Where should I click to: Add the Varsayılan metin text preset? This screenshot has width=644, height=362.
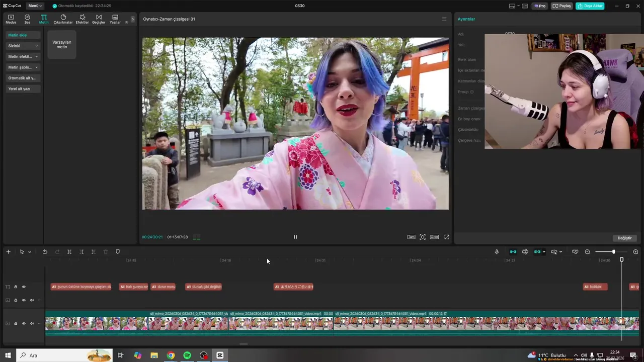(x=62, y=44)
